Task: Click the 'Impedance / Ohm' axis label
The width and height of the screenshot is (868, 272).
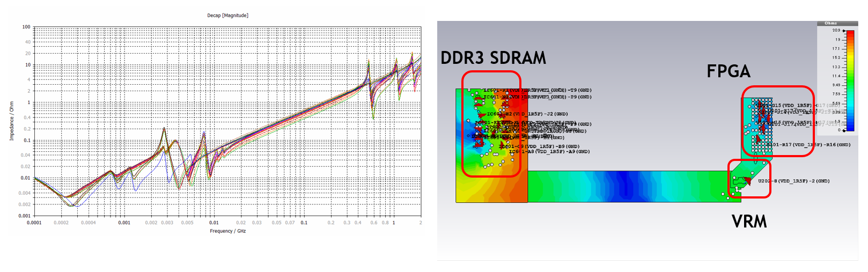Action: (x=11, y=121)
